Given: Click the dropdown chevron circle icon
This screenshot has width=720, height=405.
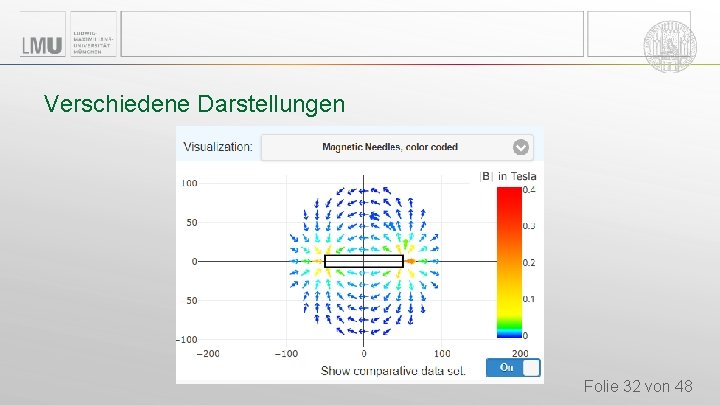Looking at the screenshot, I should click(x=521, y=147).
